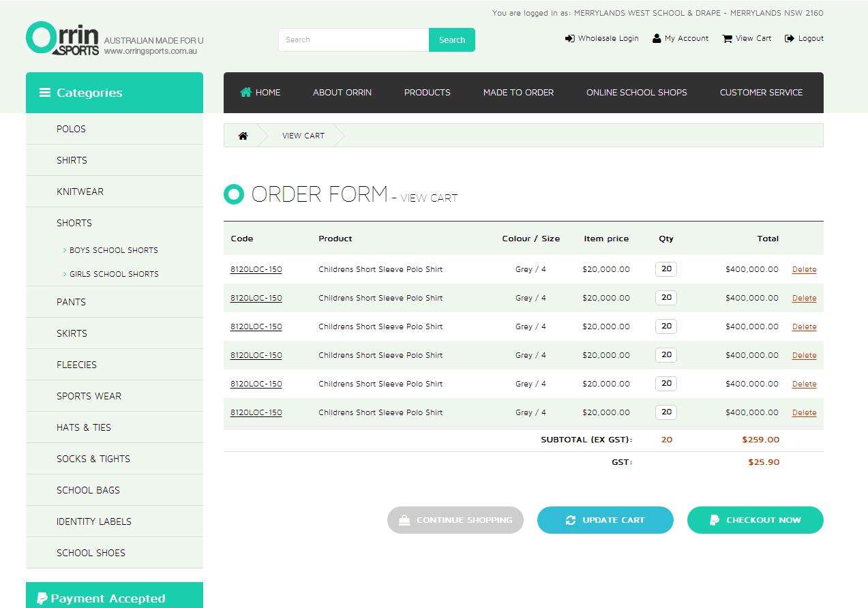Click the Wholesale Login arrow icon
Image resolution: width=868 pixels, height=608 pixels.
coord(569,38)
